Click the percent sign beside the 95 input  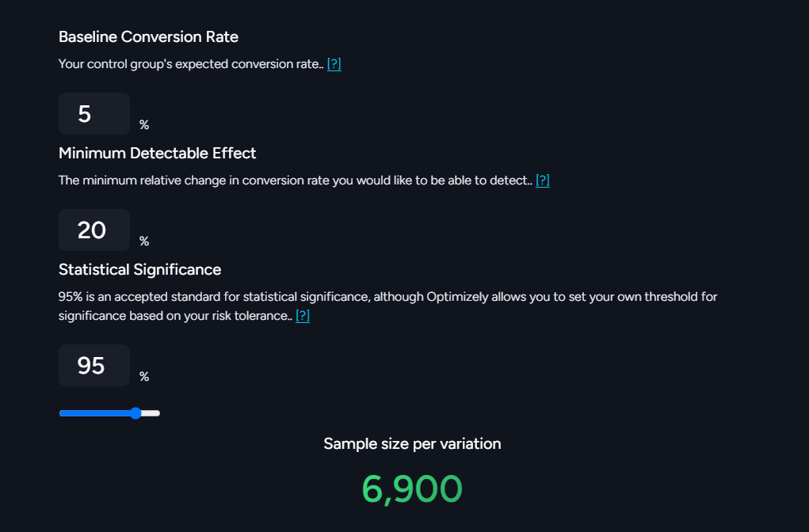coord(144,377)
